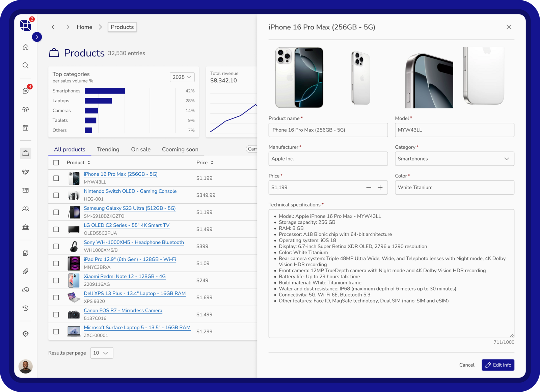Click the Laptops sales volume bar

(x=98, y=101)
